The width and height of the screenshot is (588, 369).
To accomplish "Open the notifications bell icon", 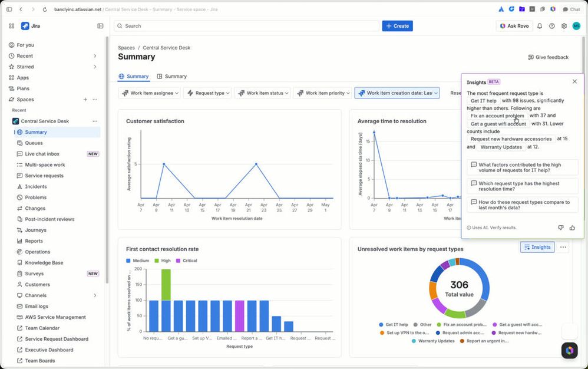I will click(539, 26).
